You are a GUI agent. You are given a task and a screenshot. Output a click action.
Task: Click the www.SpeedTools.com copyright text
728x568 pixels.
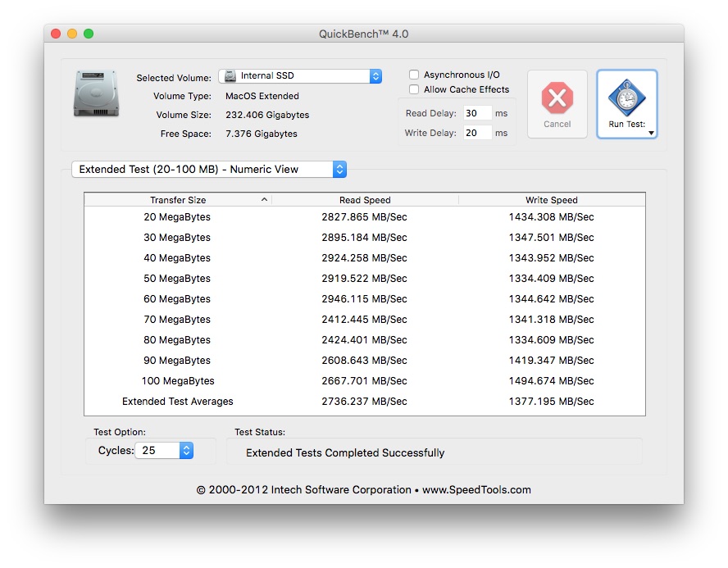(x=476, y=489)
